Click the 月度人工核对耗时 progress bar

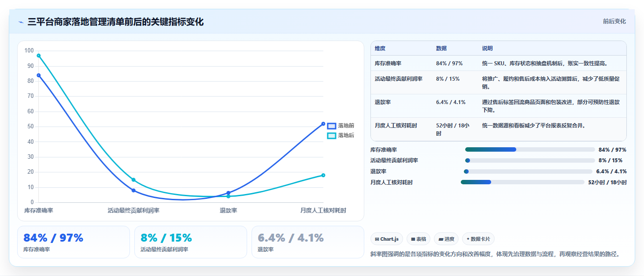(522, 182)
